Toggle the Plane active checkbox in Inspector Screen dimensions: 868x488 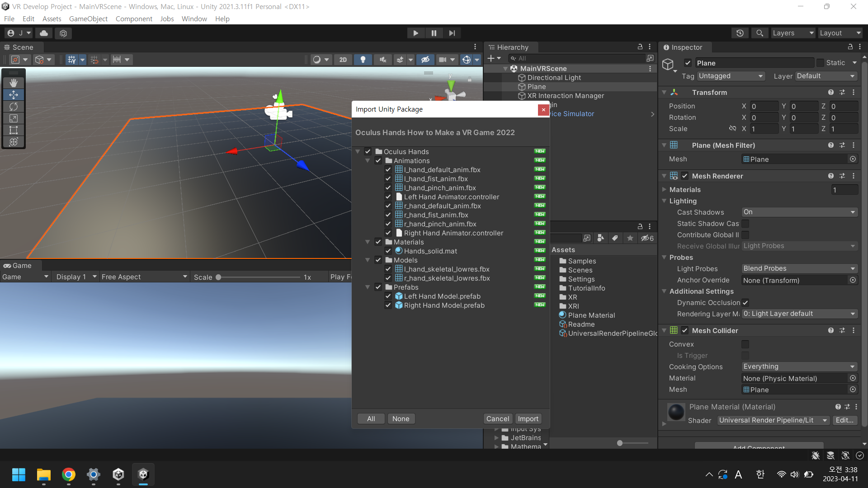pyautogui.click(x=688, y=63)
